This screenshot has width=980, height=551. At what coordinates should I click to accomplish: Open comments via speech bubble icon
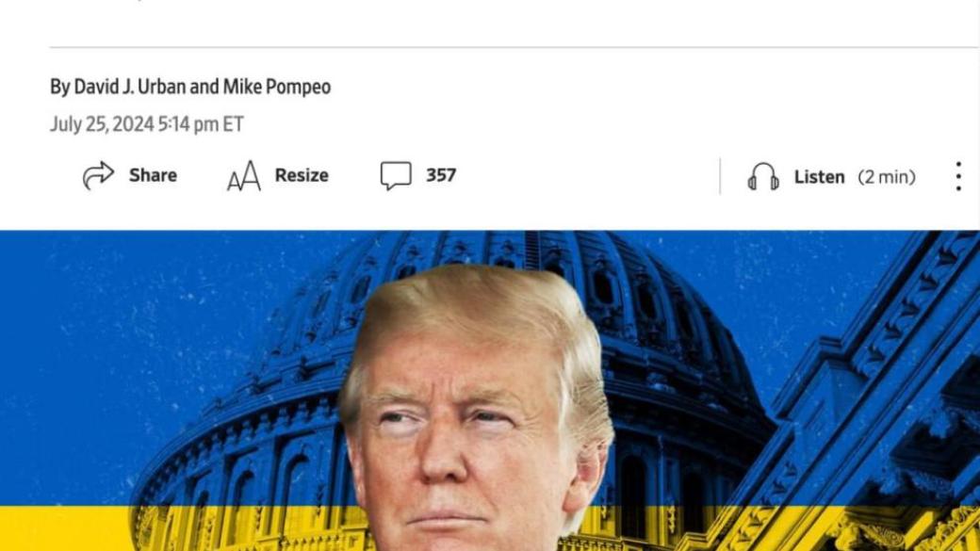(x=397, y=175)
